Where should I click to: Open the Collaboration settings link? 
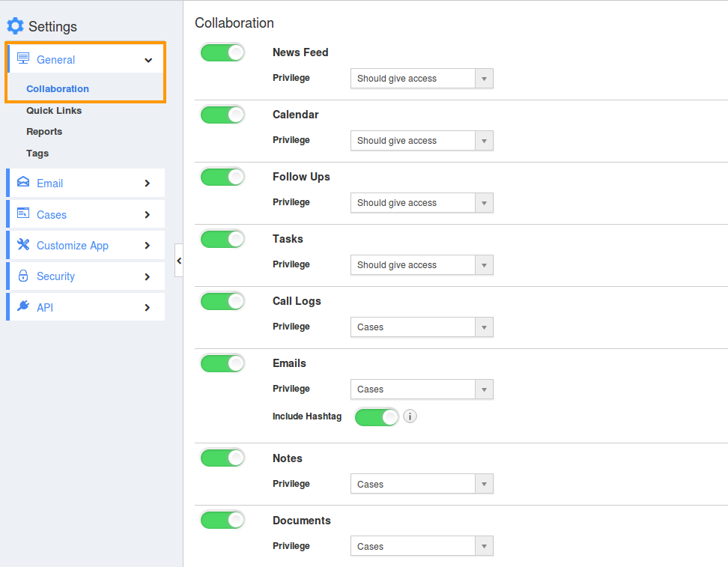58,88
